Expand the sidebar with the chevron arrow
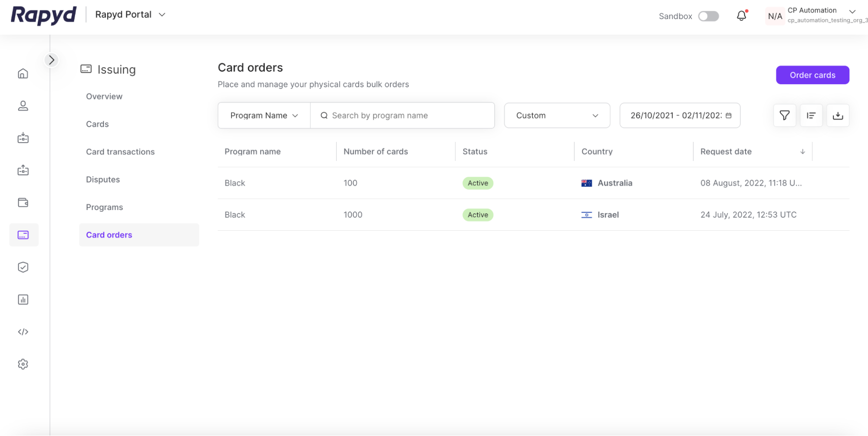Viewport: 868px width, 436px height. [x=52, y=60]
